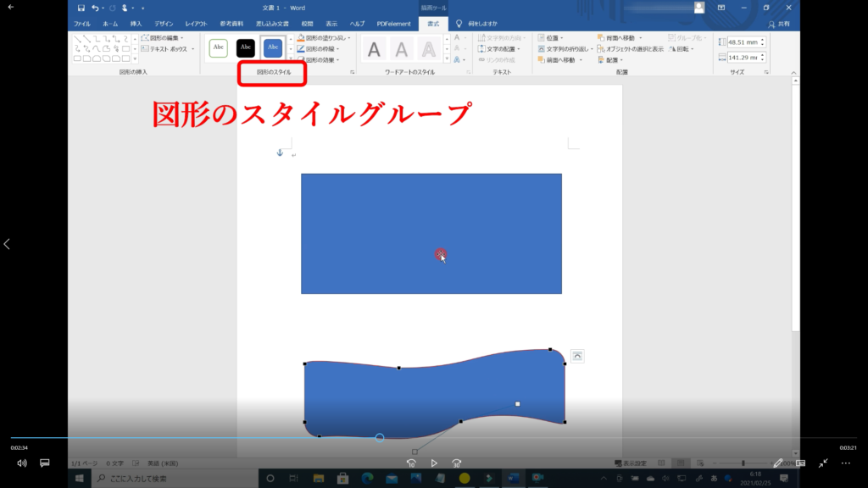The image size is (868, 488).
Task: Click the テキスト ボックス button
Action: [x=164, y=49]
